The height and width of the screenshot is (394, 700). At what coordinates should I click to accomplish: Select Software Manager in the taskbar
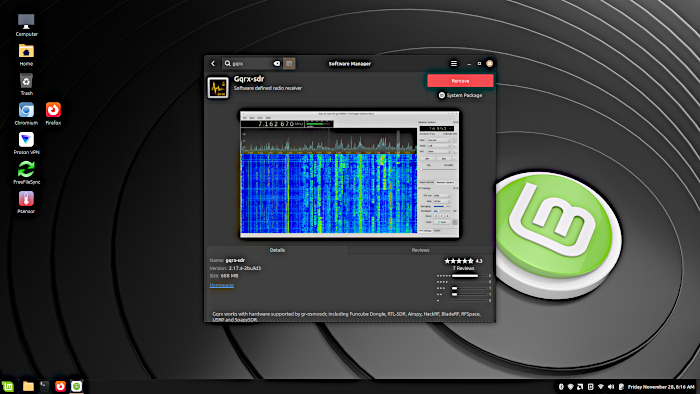coord(76,386)
